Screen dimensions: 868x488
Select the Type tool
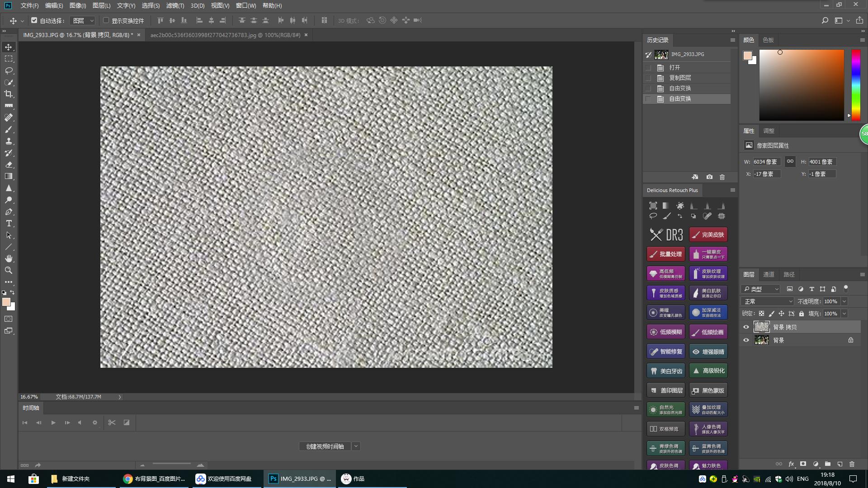pos(9,223)
